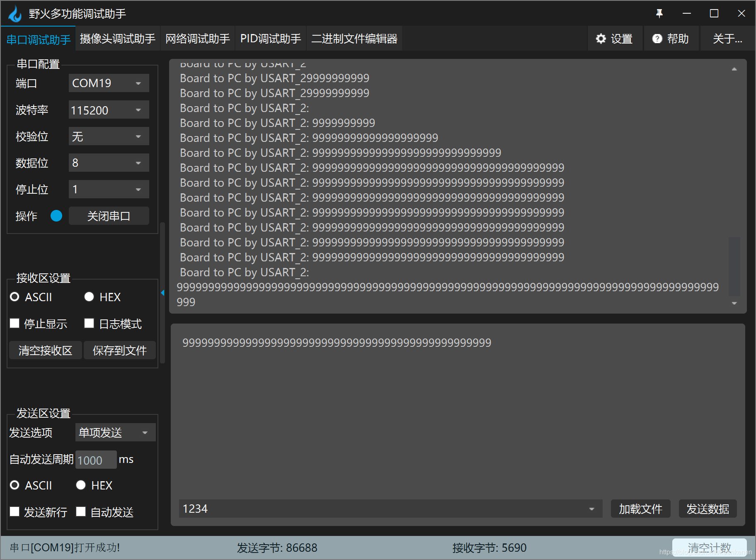Click the flame app logo icon
Image resolution: width=756 pixels, height=560 pixels.
click(x=15, y=14)
